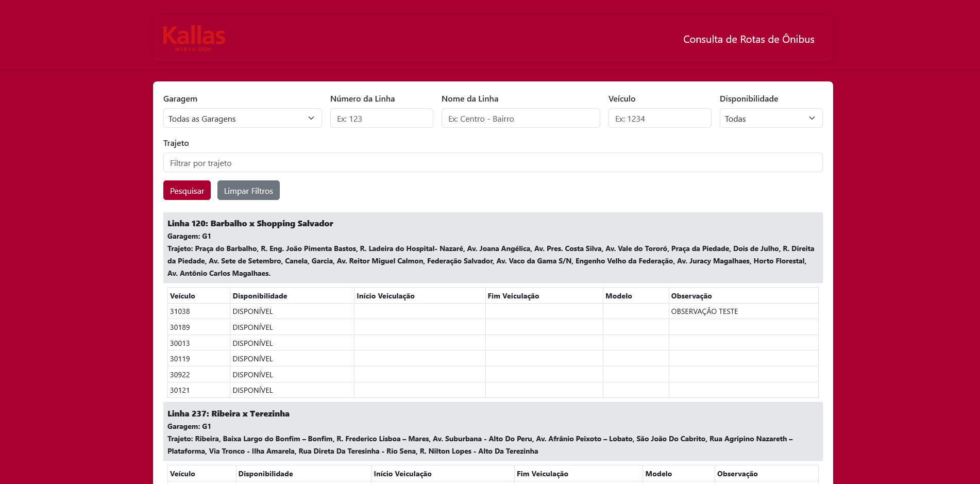Click the Início Veiculação header in Linha 120 table
This screenshot has width=980, height=484.
(x=385, y=296)
